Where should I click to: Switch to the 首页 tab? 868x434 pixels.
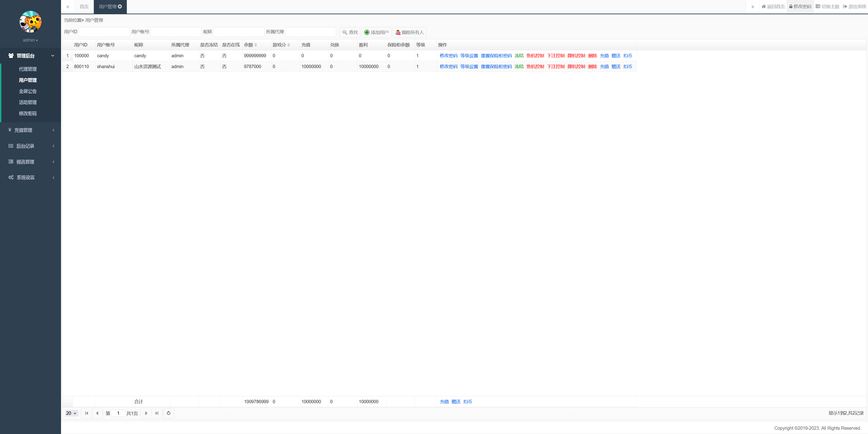(x=84, y=6)
